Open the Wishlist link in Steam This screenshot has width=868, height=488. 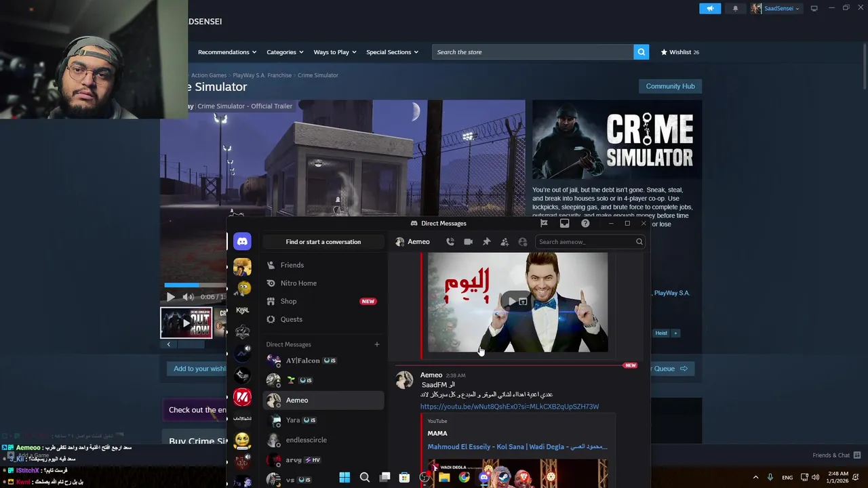680,52
